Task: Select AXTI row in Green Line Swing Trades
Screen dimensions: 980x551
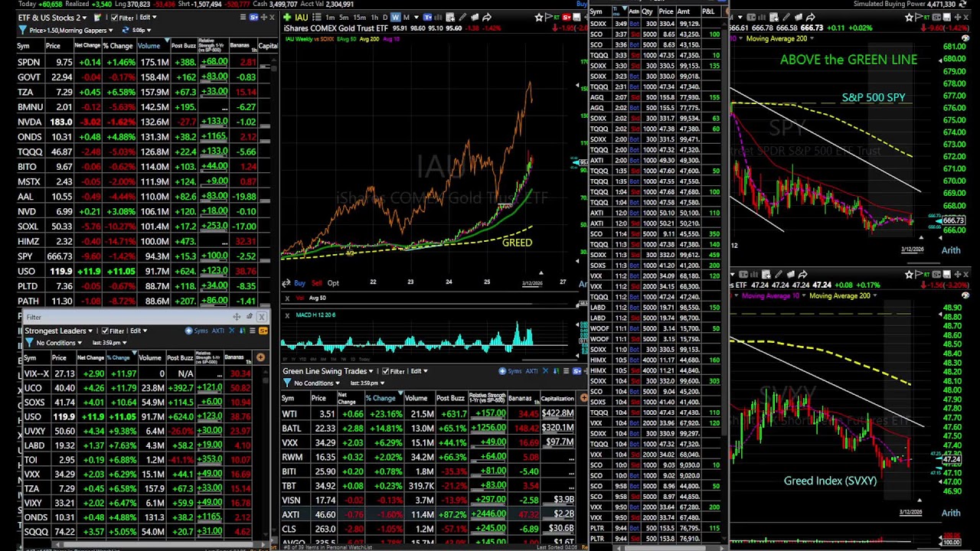Action: pos(427,514)
